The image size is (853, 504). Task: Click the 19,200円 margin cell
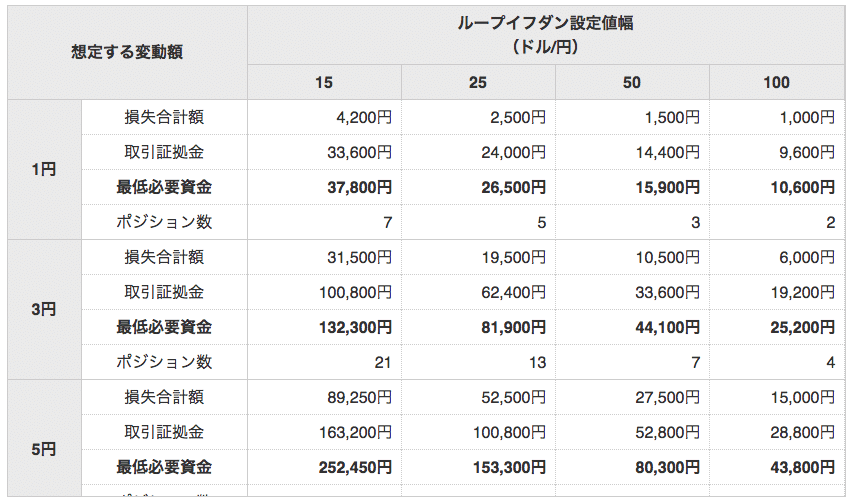(777, 292)
